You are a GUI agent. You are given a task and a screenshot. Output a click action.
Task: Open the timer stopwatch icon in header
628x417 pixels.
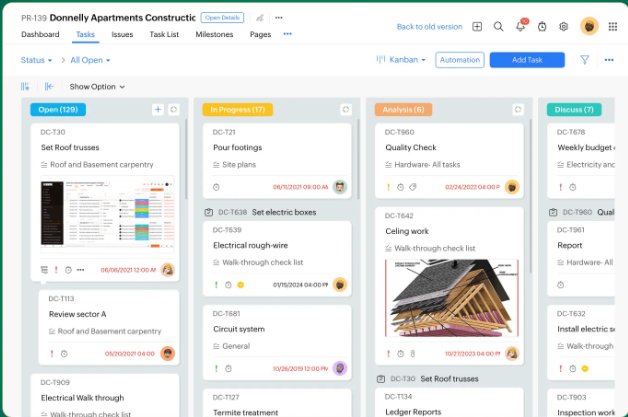(542, 27)
